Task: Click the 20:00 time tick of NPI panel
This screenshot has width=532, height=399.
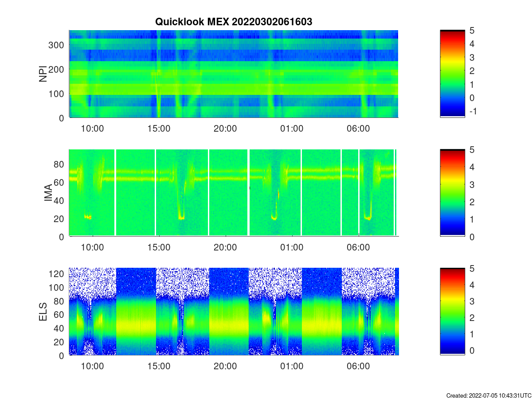Action: [225, 129]
